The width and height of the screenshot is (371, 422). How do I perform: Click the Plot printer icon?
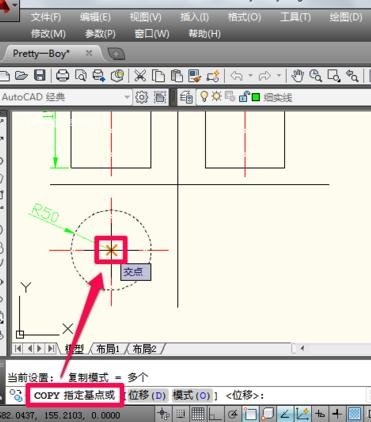pos(62,76)
